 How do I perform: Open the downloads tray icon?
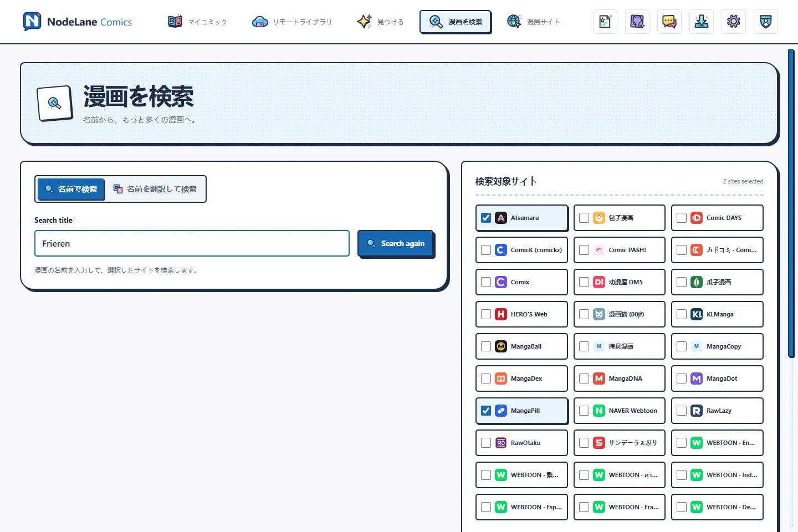[x=702, y=22]
